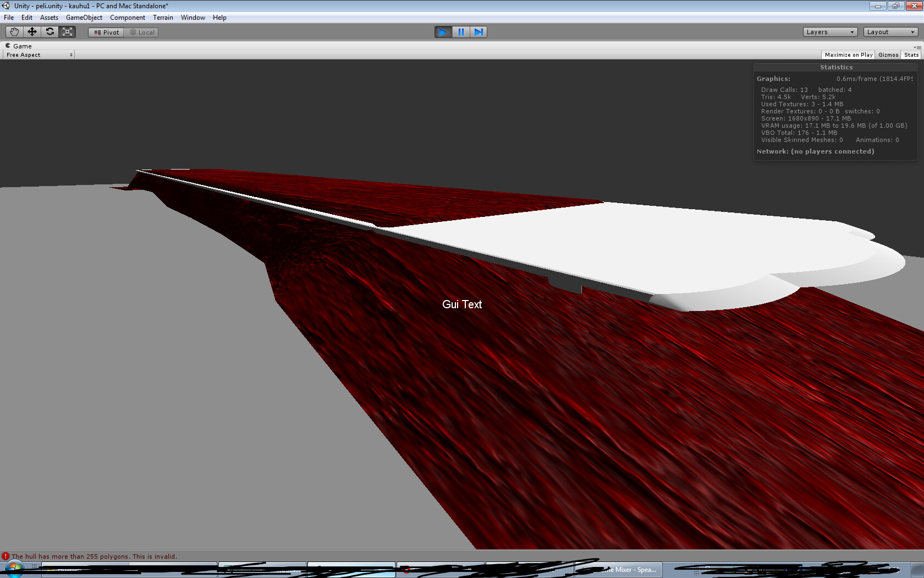
Task: Click the Unity logo in the title bar
Action: pos(5,6)
